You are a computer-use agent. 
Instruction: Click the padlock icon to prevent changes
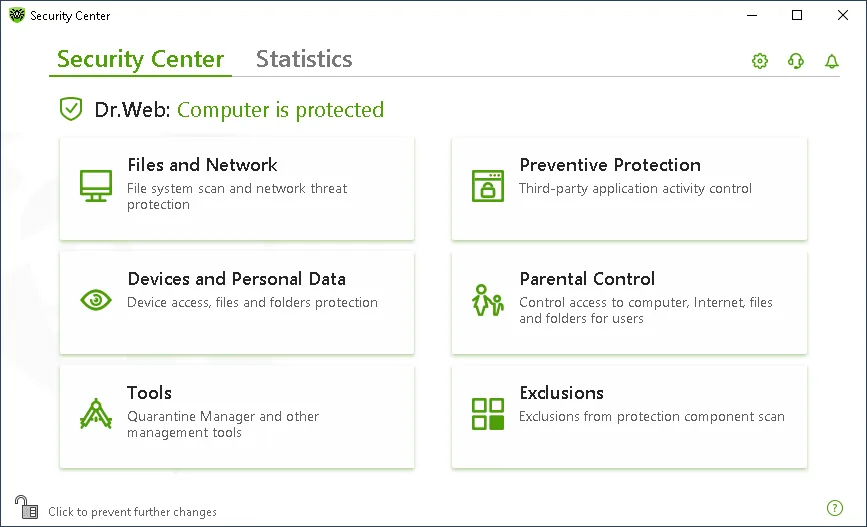26,507
